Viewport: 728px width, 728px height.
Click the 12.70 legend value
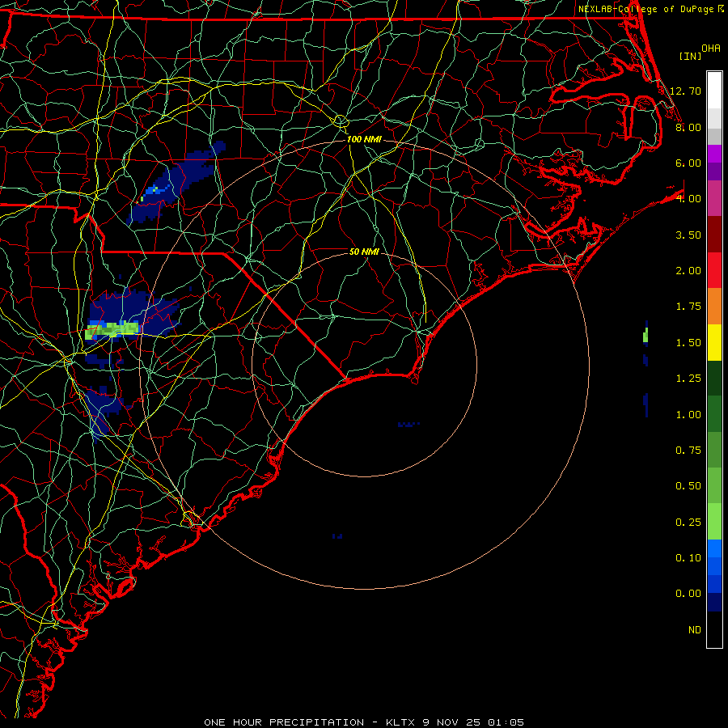[x=685, y=91]
